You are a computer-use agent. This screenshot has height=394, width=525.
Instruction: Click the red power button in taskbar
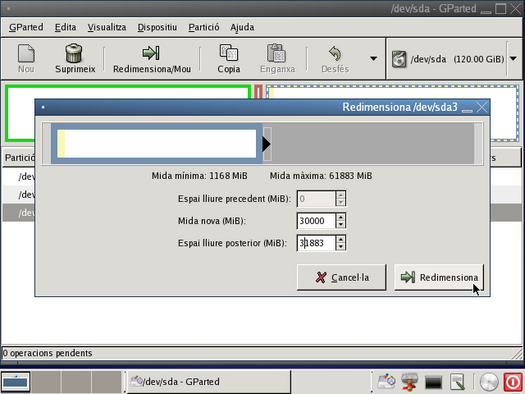click(x=513, y=382)
